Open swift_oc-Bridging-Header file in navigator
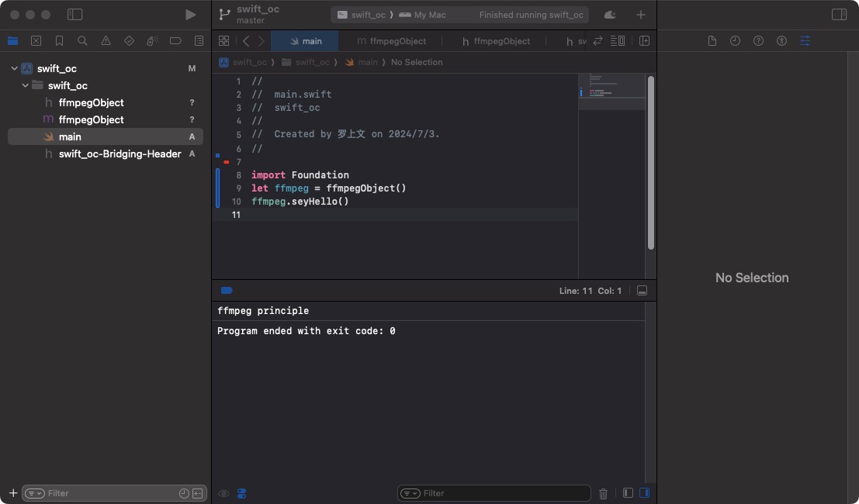This screenshot has height=504, width=859. click(119, 154)
